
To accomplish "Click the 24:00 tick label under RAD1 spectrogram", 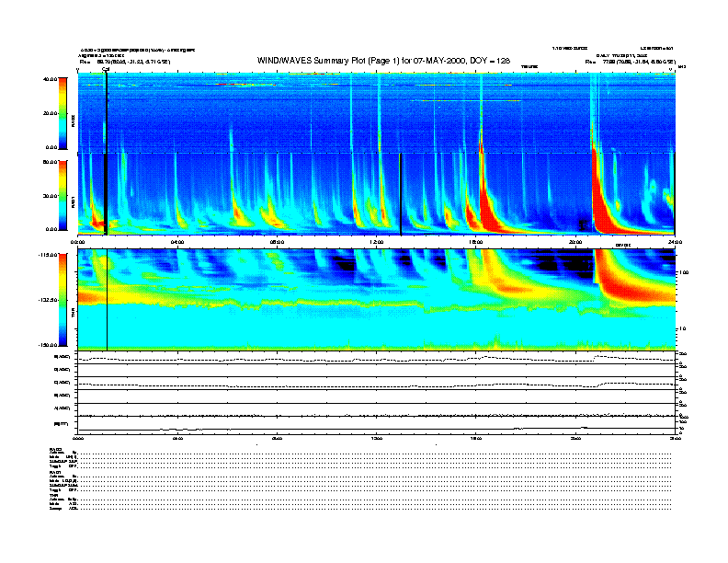I will click(x=675, y=242).
